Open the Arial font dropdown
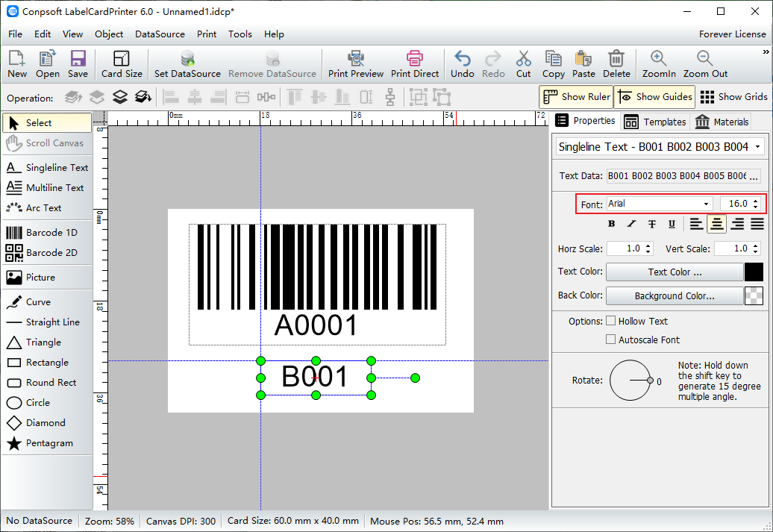 (x=706, y=204)
